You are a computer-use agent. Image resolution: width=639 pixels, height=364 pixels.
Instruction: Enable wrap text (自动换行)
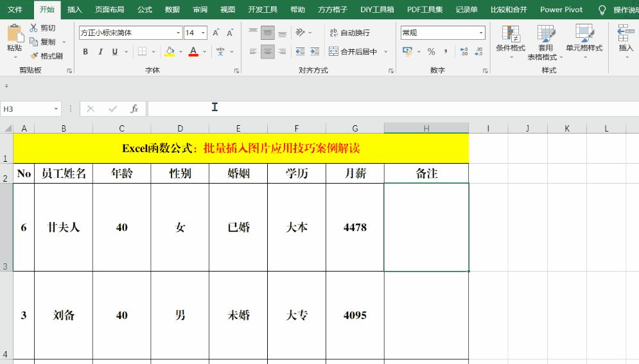pyautogui.click(x=349, y=33)
